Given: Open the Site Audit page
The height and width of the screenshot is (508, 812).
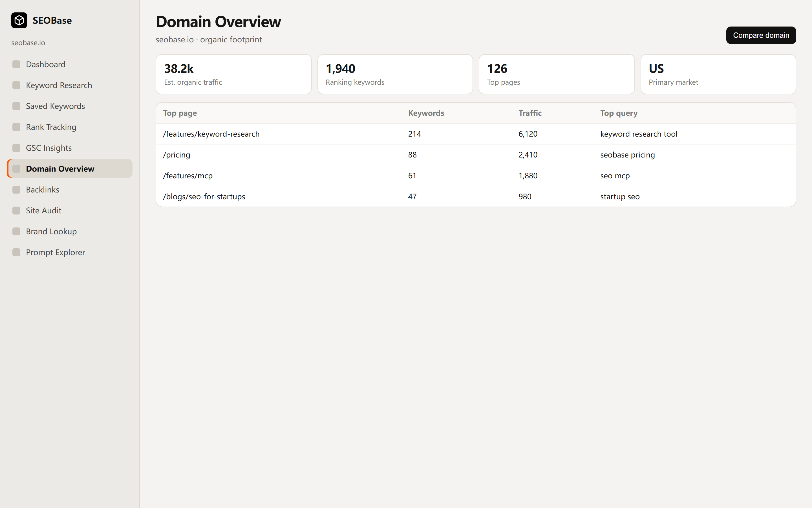Looking at the screenshot, I should pyautogui.click(x=69, y=210).
